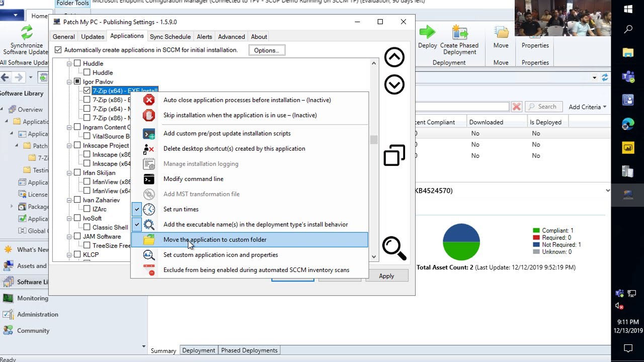Open the Phased Deployments tab at bottom

249,350
